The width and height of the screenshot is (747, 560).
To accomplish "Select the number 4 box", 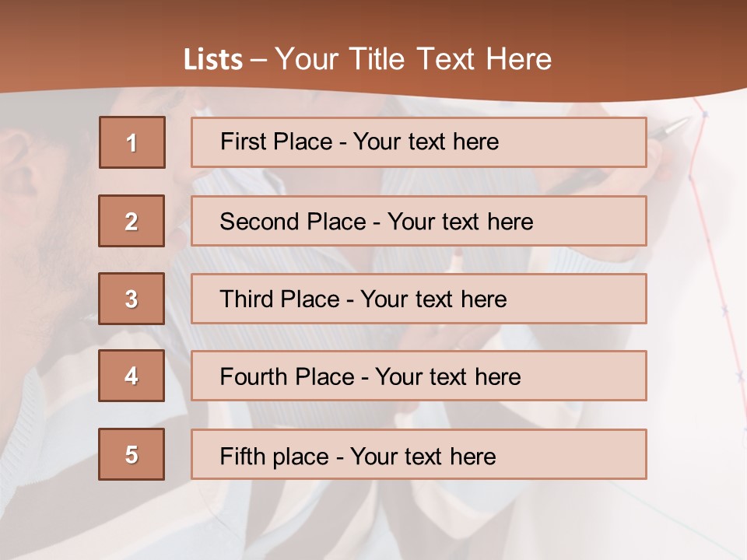I will tap(132, 376).
